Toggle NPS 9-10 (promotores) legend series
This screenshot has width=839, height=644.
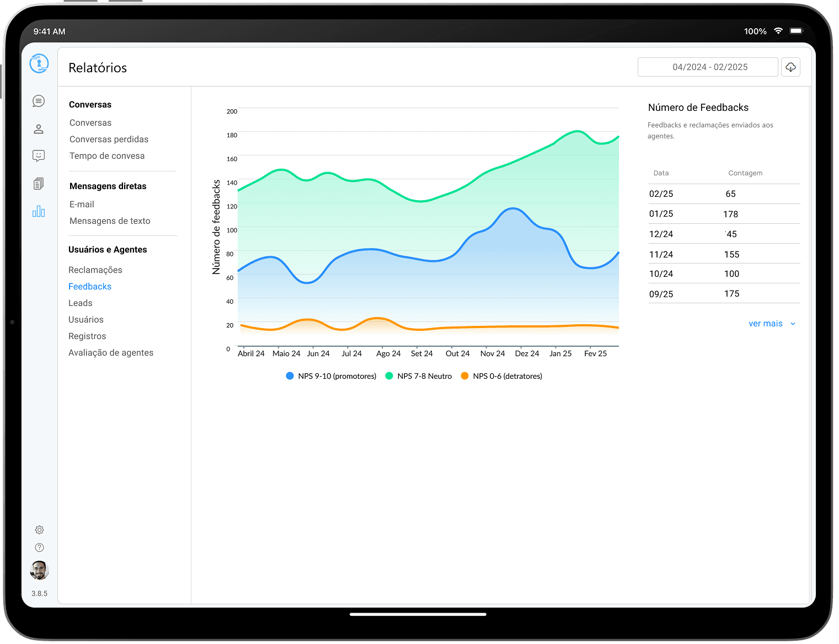click(332, 376)
